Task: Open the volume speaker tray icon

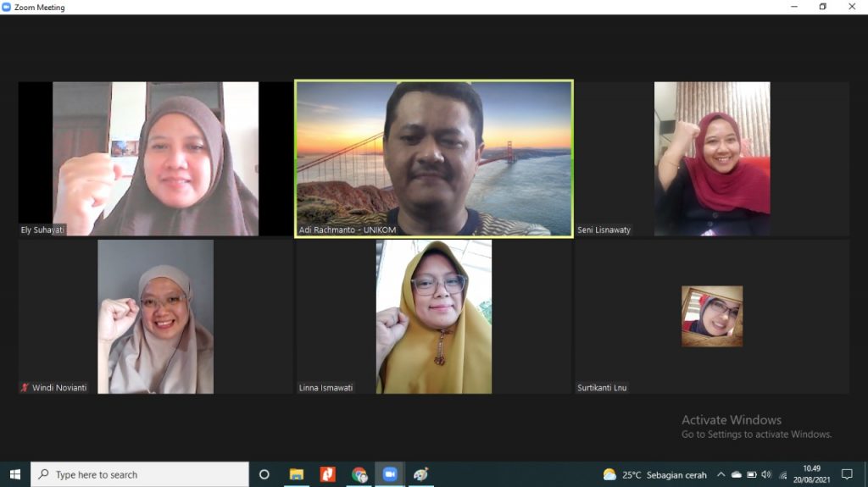Action: [766, 474]
